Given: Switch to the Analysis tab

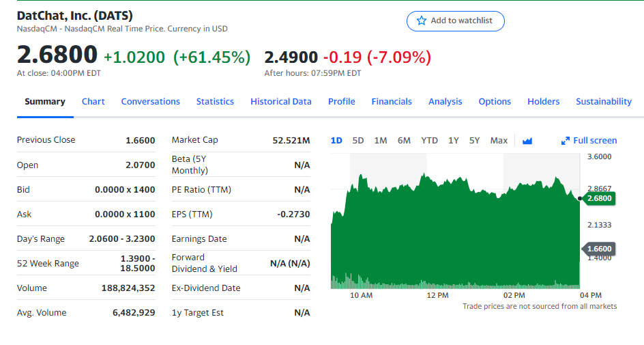Looking at the screenshot, I should pos(445,102).
